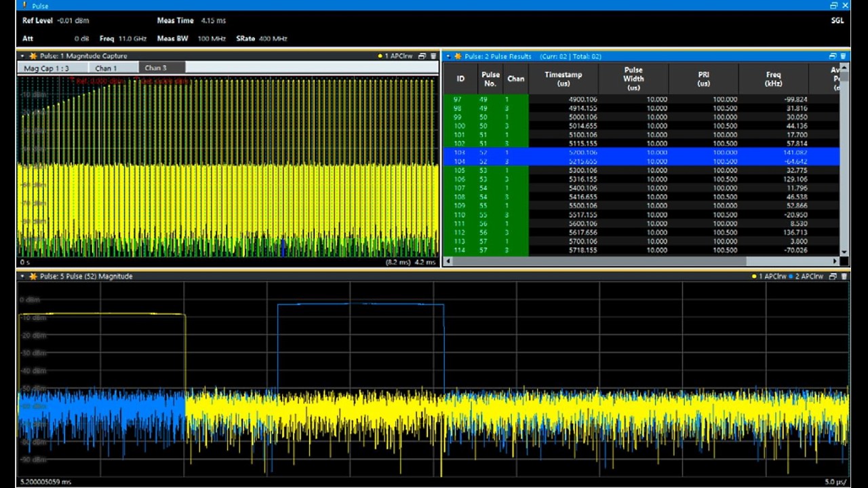Viewport: 868px width, 488px height.
Task: Maximize the Pulse (52) Magnitude pane
Action: [833, 277]
